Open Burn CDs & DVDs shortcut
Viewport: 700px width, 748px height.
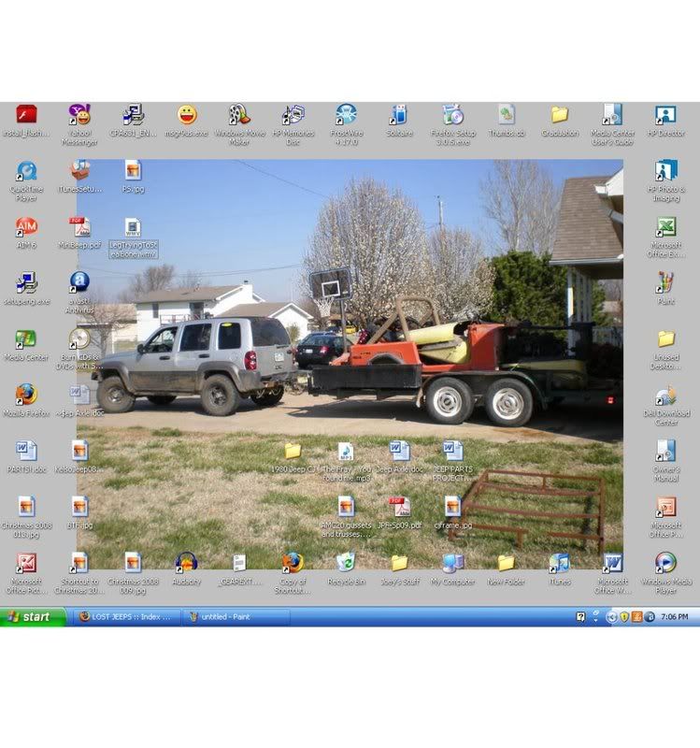(x=79, y=339)
